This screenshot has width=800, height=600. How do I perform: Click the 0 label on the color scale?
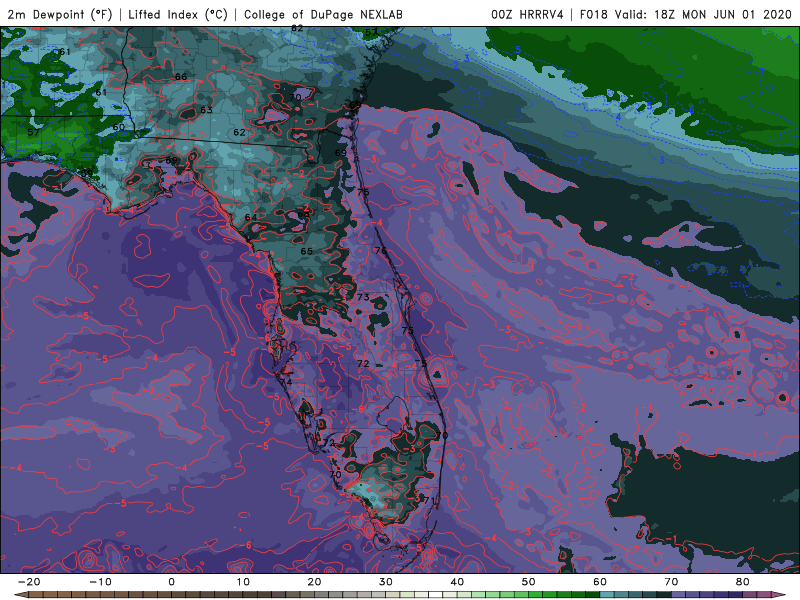tap(171, 582)
